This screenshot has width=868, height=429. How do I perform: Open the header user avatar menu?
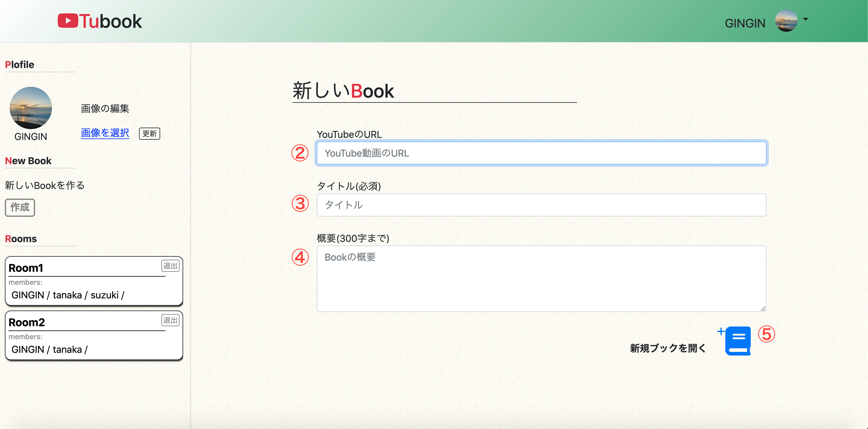coord(786,21)
